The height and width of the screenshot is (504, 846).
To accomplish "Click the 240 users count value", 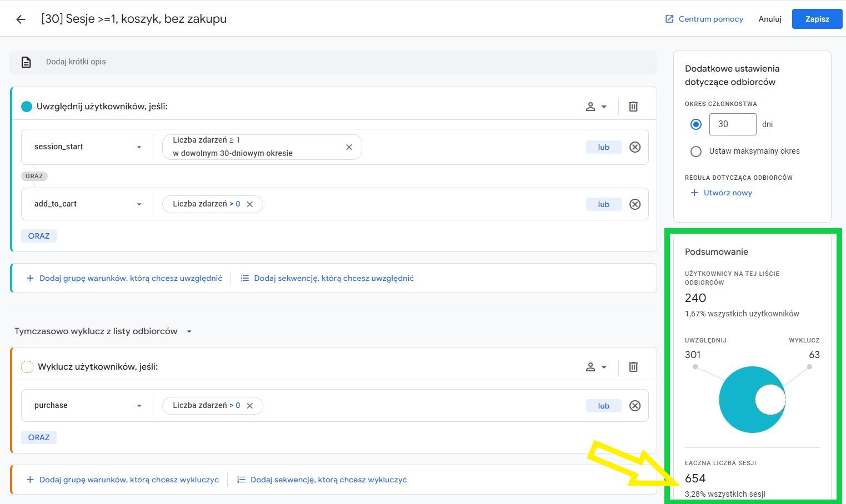I will click(x=695, y=298).
